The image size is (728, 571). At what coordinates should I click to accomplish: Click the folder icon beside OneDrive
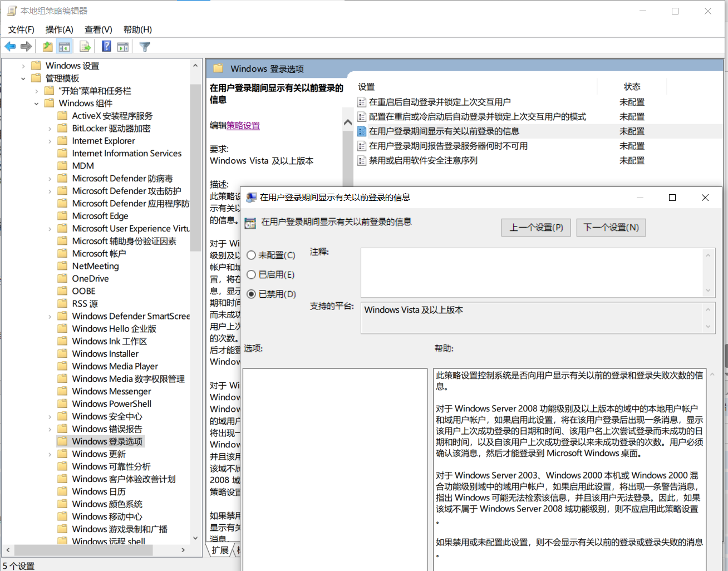tap(62, 278)
